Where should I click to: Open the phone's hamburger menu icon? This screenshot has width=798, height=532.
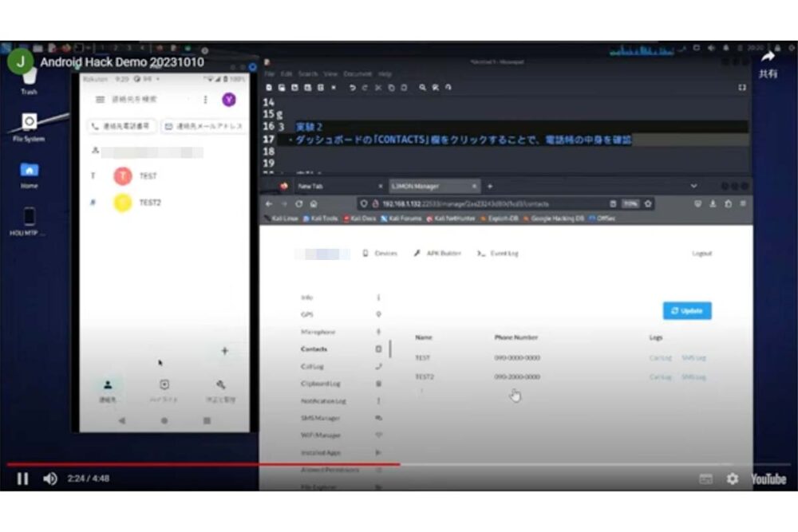tap(100, 100)
